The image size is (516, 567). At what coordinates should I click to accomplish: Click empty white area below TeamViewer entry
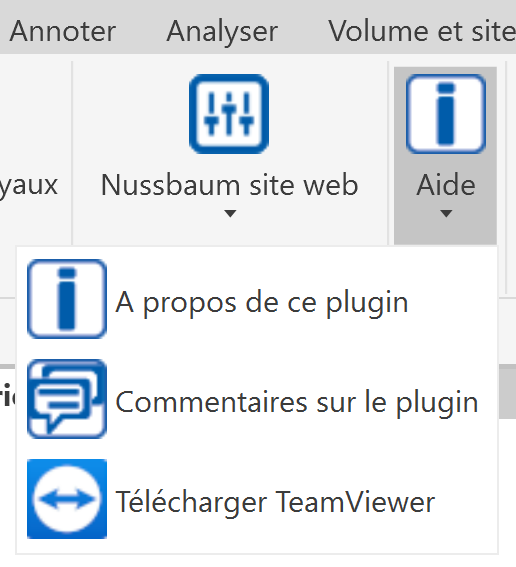click(257, 546)
